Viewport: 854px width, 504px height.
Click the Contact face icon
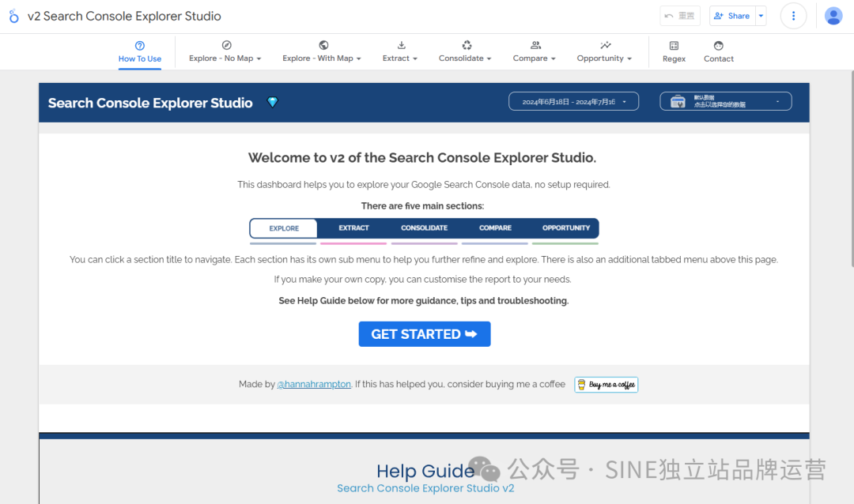click(x=718, y=46)
